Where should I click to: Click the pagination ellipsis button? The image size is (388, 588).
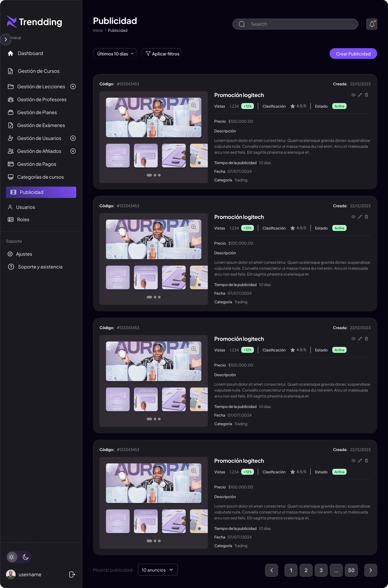(x=336, y=570)
